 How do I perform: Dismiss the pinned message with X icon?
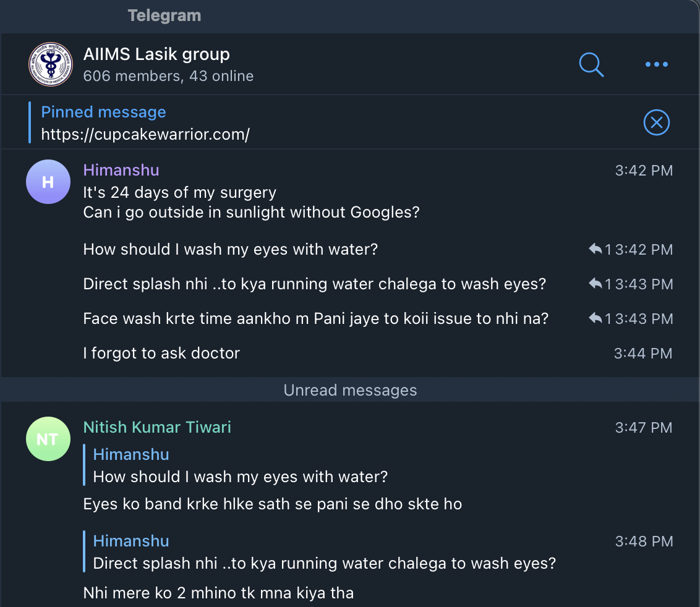(x=656, y=123)
